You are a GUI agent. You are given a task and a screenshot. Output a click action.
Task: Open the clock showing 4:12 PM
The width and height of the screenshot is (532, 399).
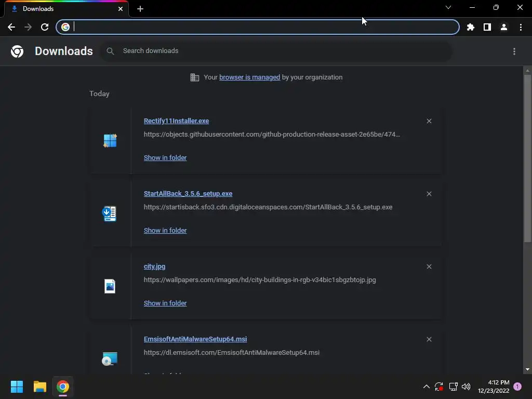pos(494,387)
